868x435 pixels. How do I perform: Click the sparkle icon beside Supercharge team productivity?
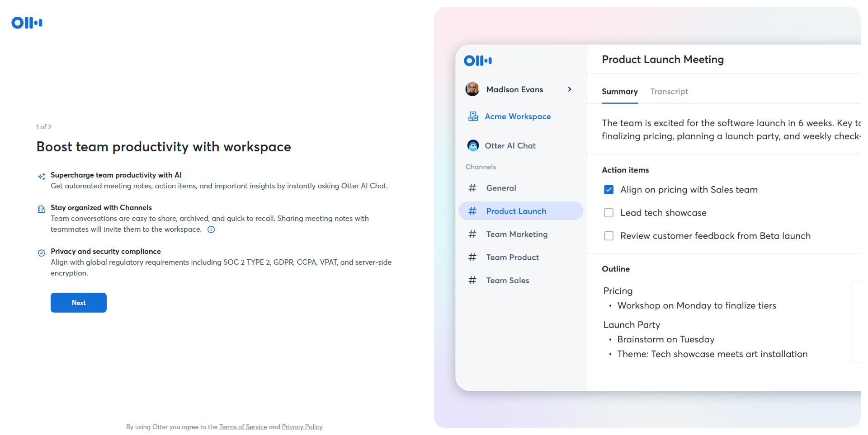42,177
